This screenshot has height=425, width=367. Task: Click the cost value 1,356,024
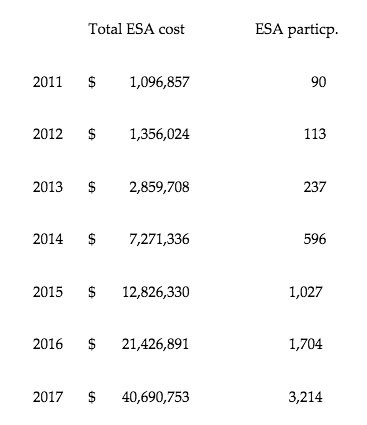[x=159, y=134]
